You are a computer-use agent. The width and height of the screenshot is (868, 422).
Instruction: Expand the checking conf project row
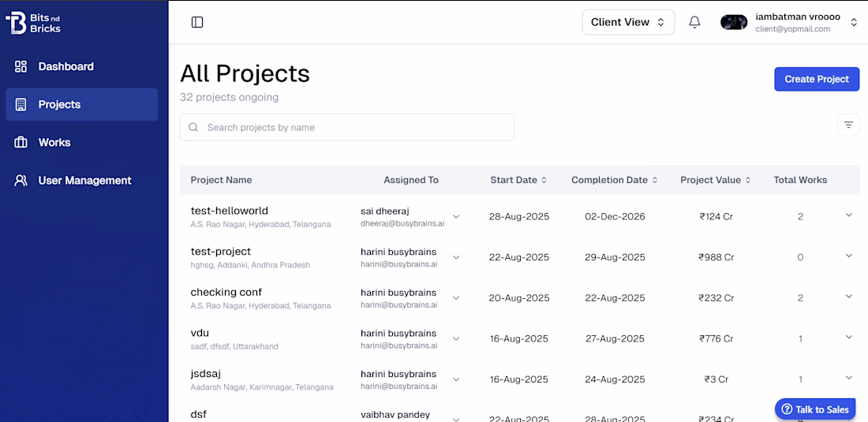848,297
